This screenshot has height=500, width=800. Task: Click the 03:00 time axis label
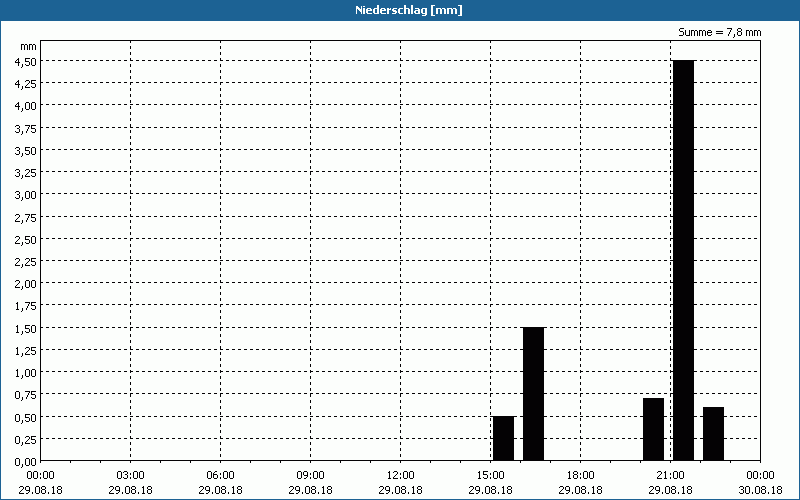tap(131, 476)
